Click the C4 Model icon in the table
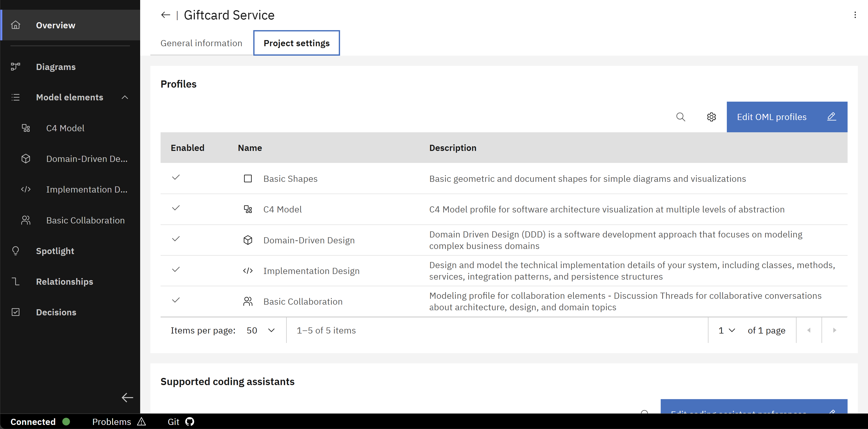This screenshot has height=429, width=868. click(248, 209)
